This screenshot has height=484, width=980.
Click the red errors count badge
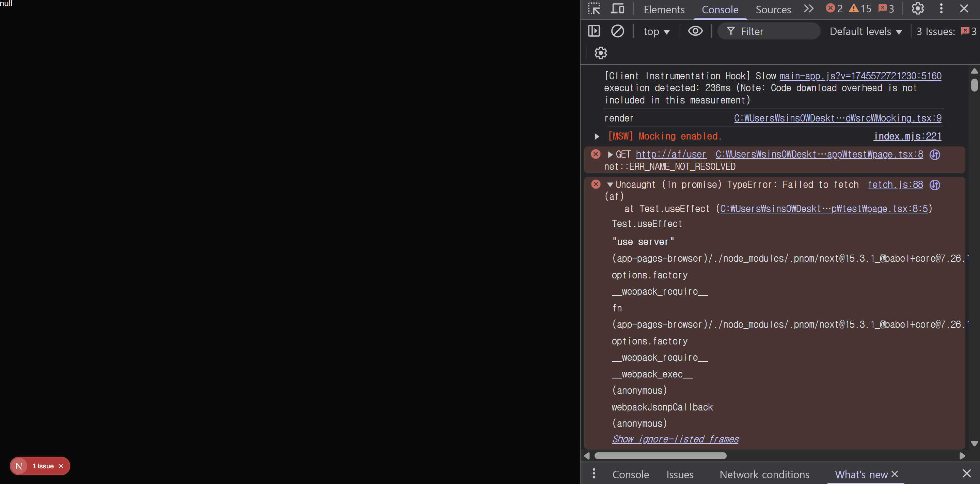click(x=834, y=9)
